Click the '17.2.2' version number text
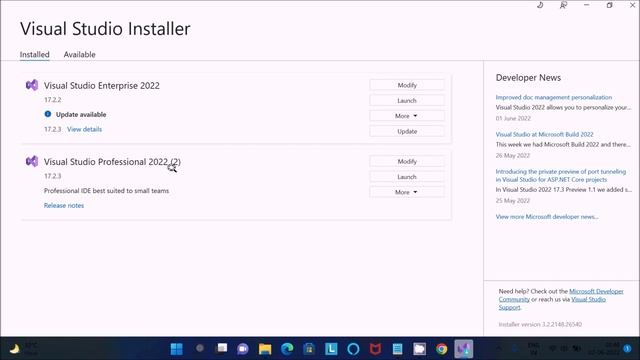Screen dimensions: 640x360 53,100
